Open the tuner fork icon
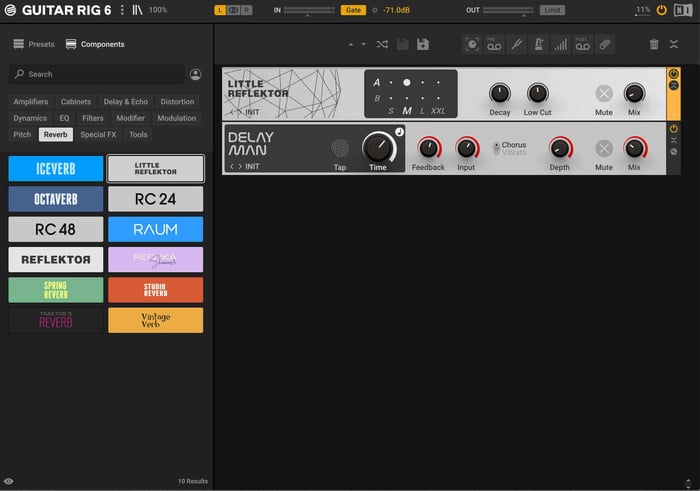700x491 pixels. click(x=517, y=44)
